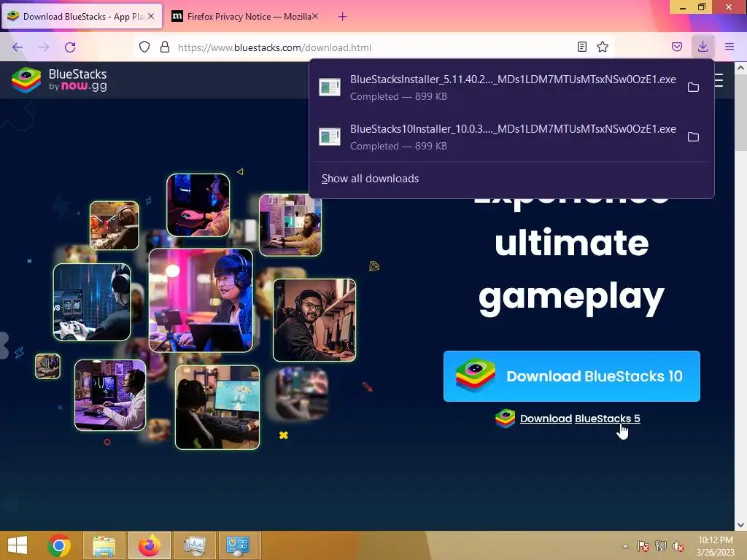
Task: Open Windows Start menu
Action: tap(18, 545)
